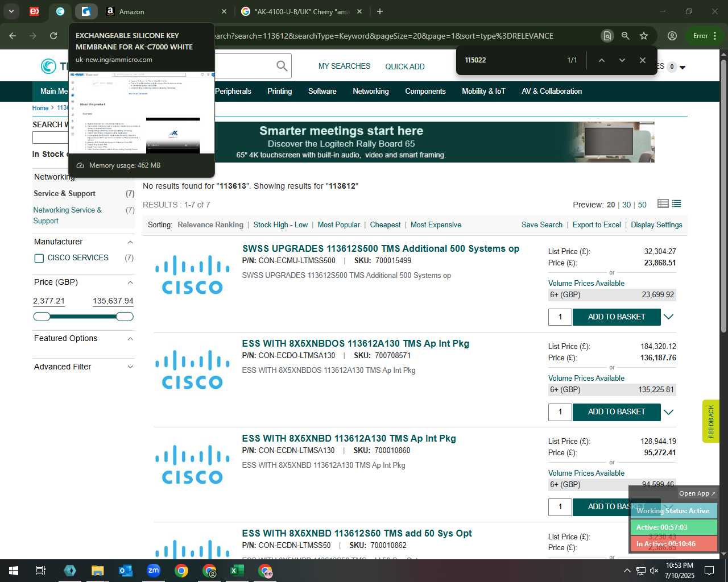This screenshot has height=582, width=728.
Task: Click the minimum price slider handle
Action: (42, 317)
